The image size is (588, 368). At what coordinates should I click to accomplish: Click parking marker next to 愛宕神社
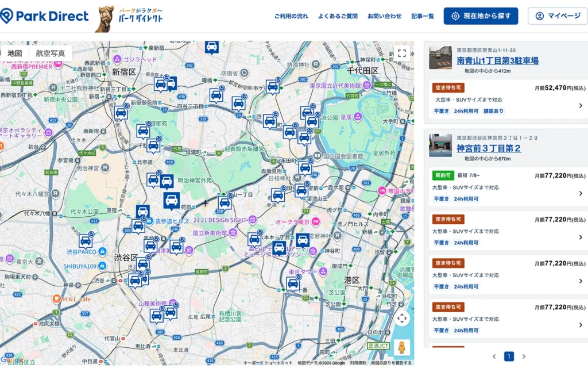303,240
